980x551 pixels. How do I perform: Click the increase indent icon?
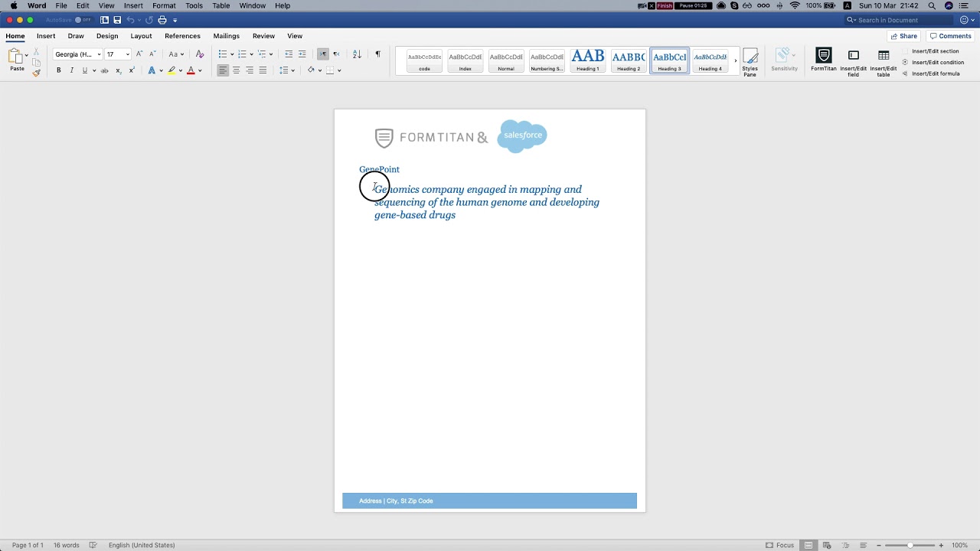[302, 54]
